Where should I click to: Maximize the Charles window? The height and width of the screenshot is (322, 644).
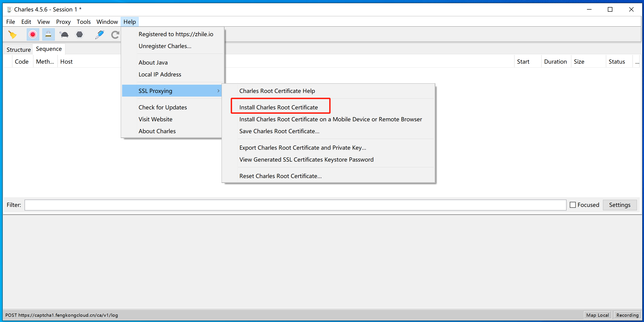coord(610,9)
